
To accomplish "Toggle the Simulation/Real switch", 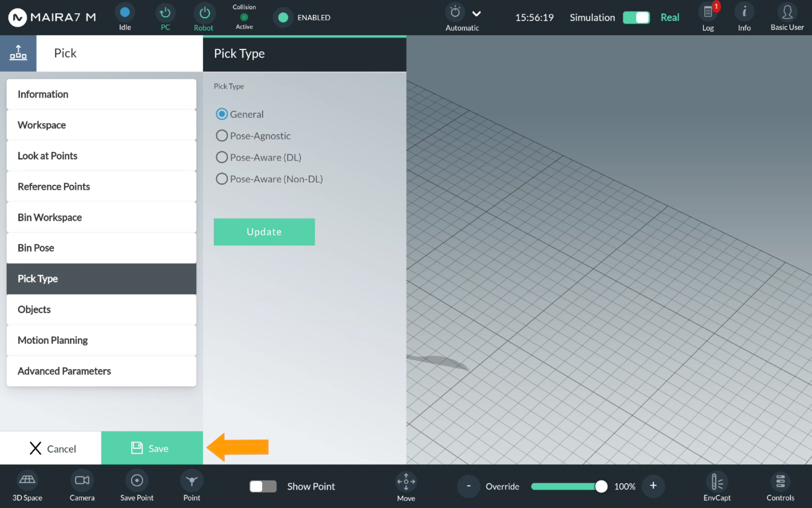I will tap(636, 17).
